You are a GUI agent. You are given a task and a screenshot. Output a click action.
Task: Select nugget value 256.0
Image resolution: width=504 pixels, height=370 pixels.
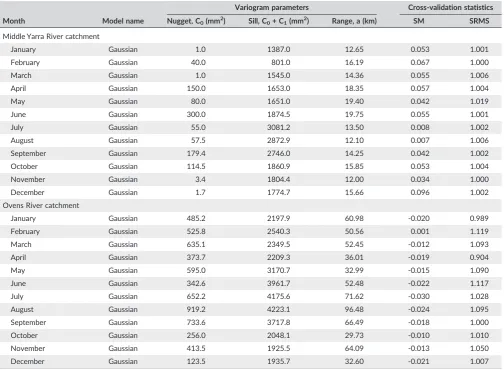pyautogui.click(x=196, y=335)
